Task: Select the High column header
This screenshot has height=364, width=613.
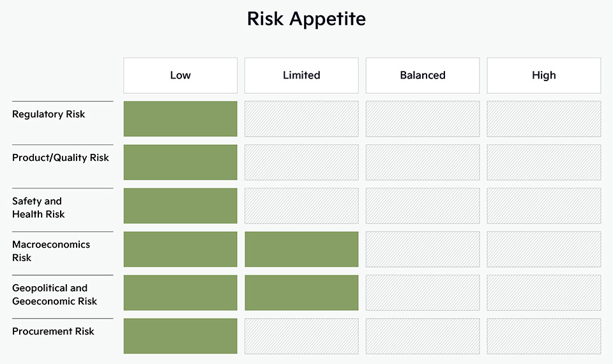Action: tap(544, 75)
